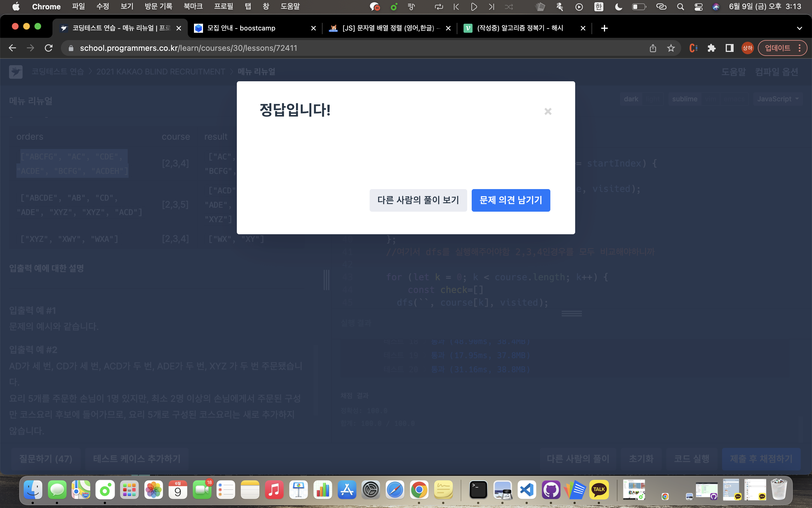Switch to the 모집 안내 - boostcamp tab
812x508 pixels.
coord(254,28)
